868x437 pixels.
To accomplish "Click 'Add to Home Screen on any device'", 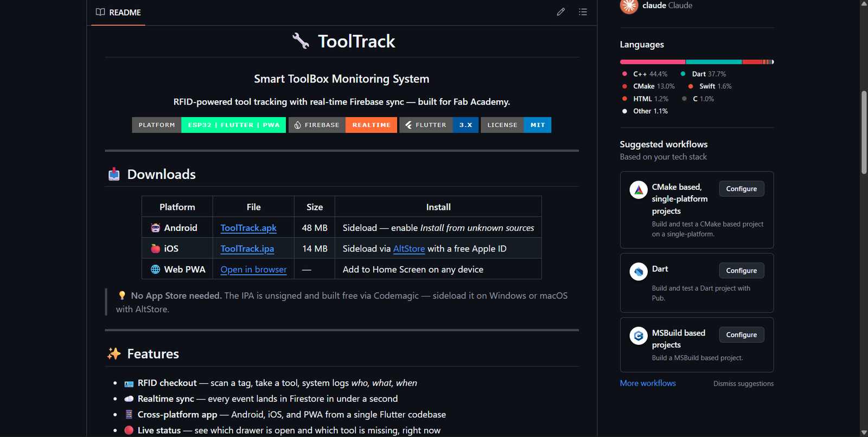I will (x=413, y=269).
